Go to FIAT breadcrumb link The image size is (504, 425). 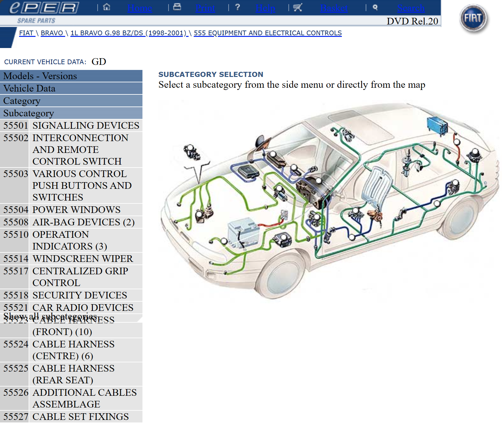27,33
